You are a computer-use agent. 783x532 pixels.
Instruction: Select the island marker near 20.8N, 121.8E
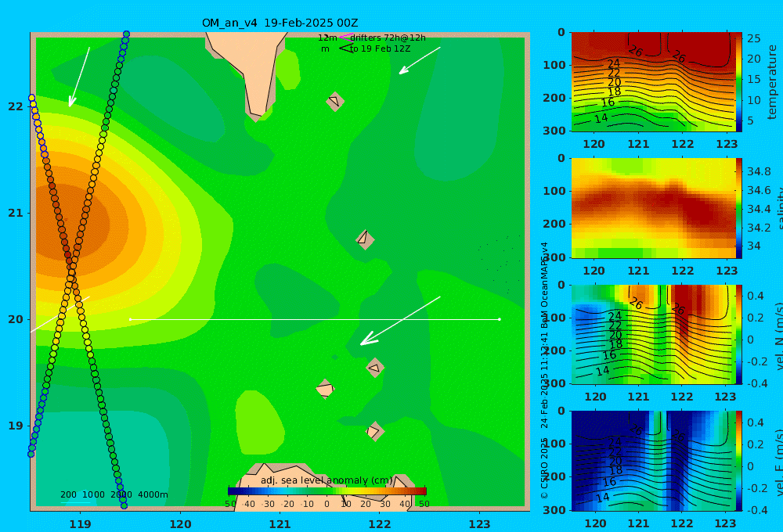click(x=365, y=239)
